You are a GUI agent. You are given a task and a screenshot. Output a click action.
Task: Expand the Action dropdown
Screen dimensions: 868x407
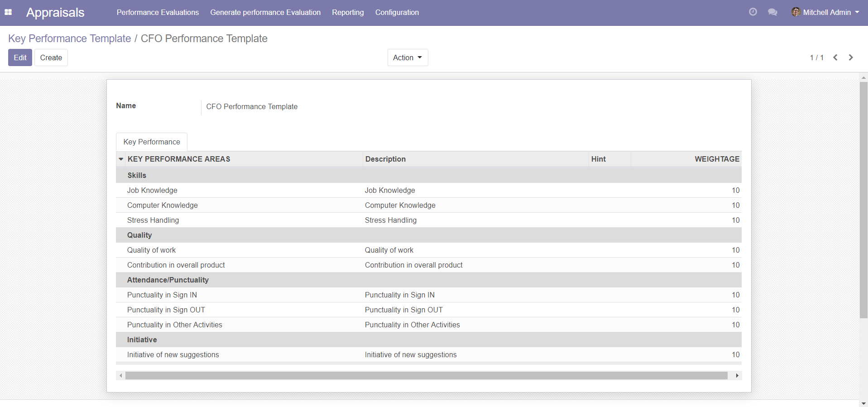[x=408, y=57]
